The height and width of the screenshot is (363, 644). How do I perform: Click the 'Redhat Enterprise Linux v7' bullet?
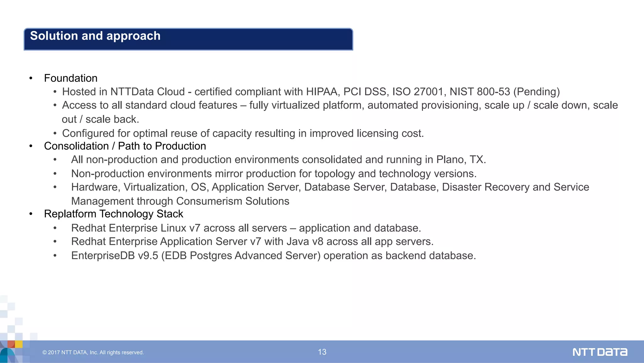pos(246,228)
